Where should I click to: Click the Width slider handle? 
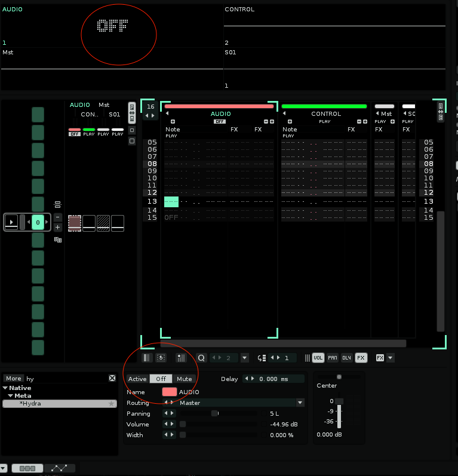click(183, 435)
